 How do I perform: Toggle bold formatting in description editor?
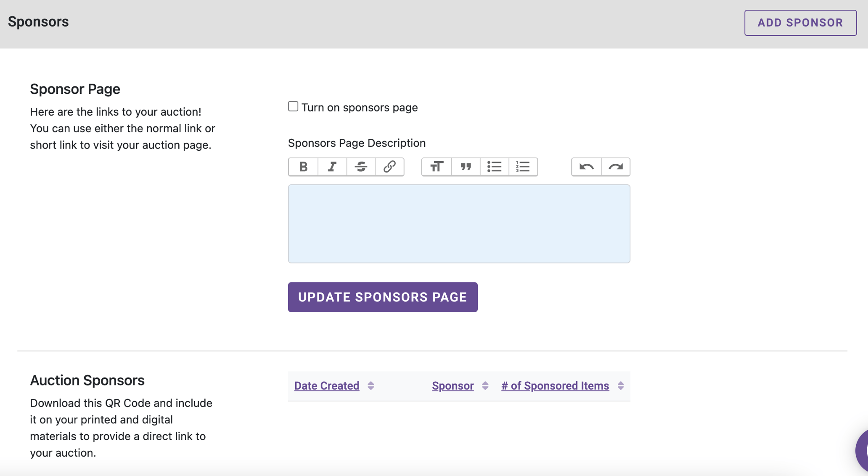click(x=303, y=167)
